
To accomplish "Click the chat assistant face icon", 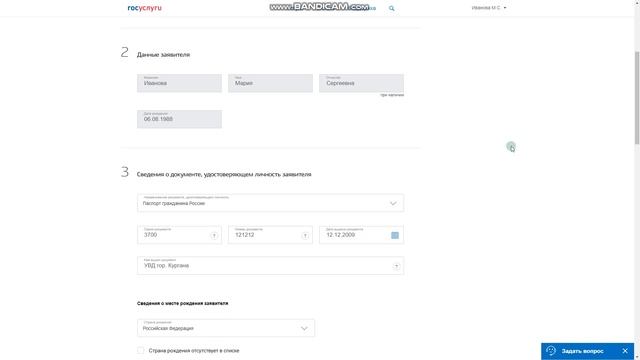I will pyautogui.click(x=551, y=351).
